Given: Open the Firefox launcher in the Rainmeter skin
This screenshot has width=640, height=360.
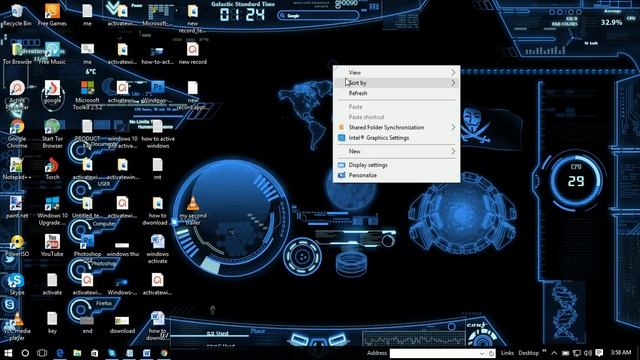Looking at the screenshot, I should click(93, 308).
